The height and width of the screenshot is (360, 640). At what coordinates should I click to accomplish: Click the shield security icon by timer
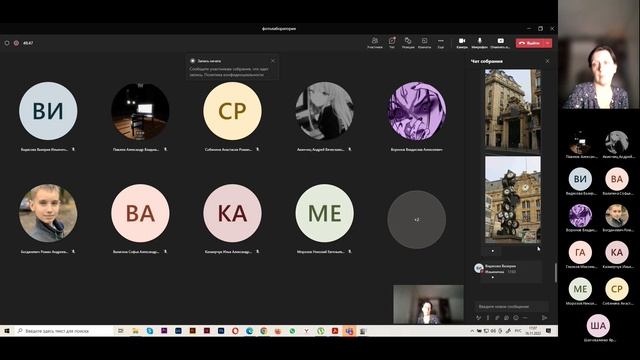7,43
